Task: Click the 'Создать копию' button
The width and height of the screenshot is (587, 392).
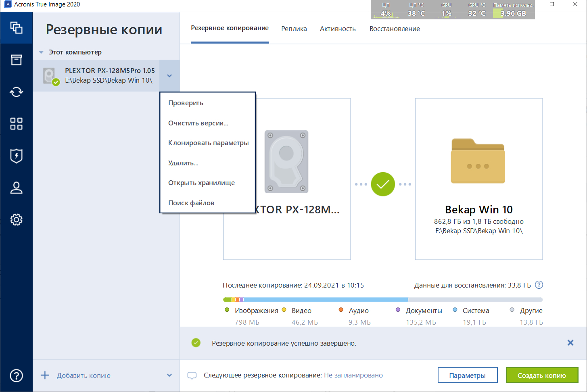Action: (x=542, y=375)
